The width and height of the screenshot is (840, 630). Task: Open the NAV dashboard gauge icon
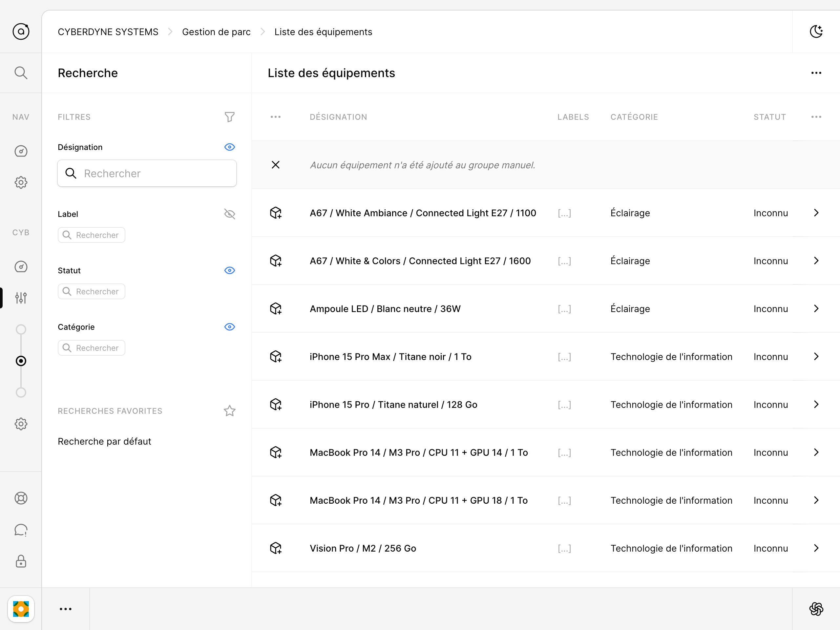click(21, 151)
